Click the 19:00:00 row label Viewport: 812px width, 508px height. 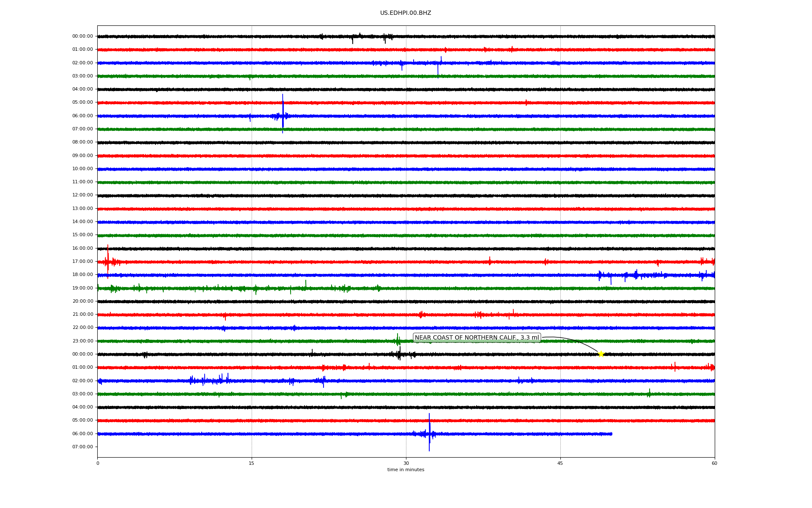click(82, 288)
